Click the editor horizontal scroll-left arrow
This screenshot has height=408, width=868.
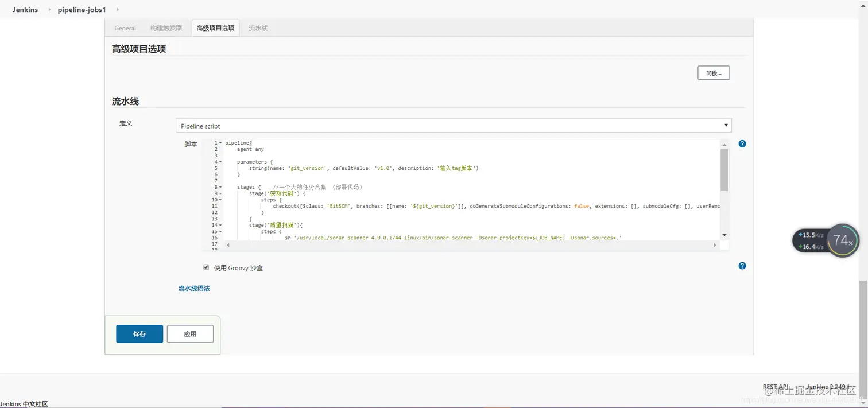coord(228,245)
